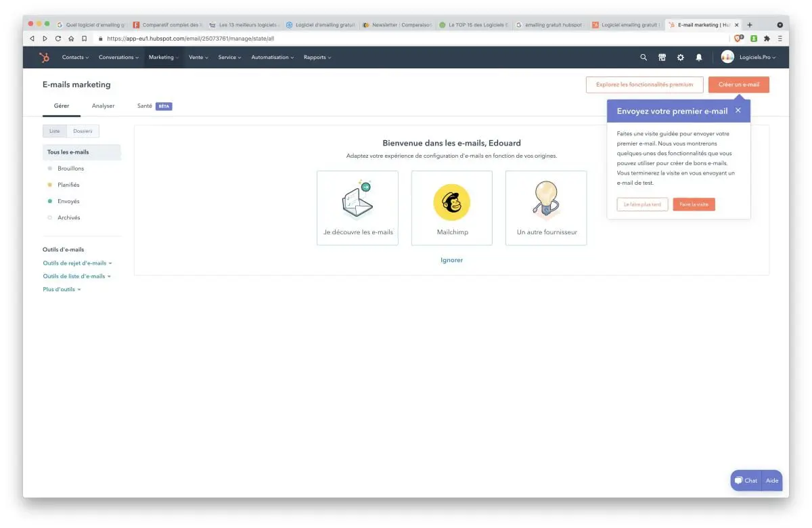This screenshot has width=812, height=528.
Task: Click Explorez les fonctionnalités premium
Action: click(644, 85)
